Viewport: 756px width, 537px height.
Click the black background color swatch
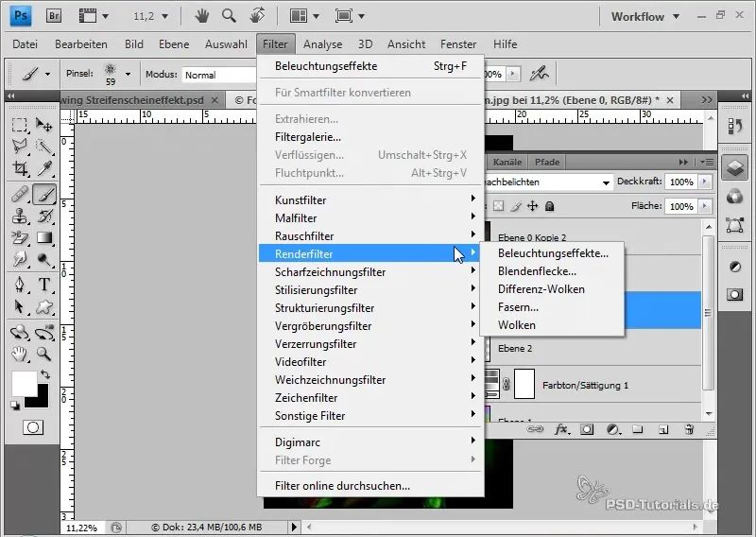(41, 401)
